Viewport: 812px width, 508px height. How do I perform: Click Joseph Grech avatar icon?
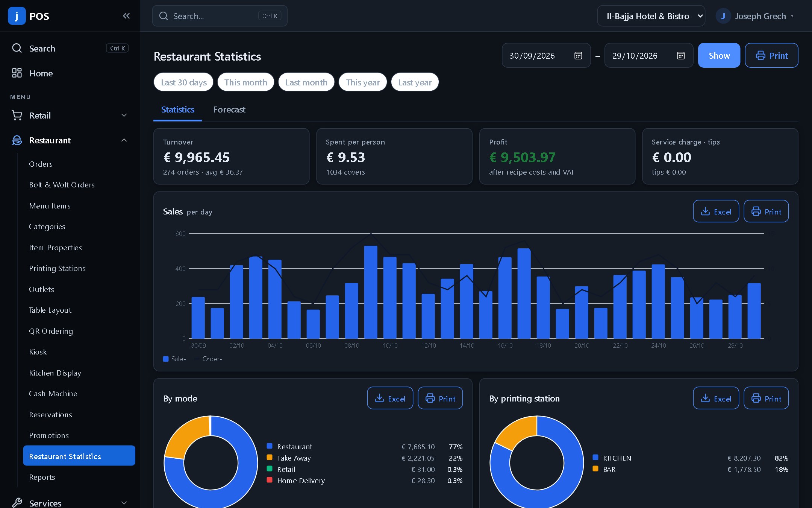(x=723, y=16)
